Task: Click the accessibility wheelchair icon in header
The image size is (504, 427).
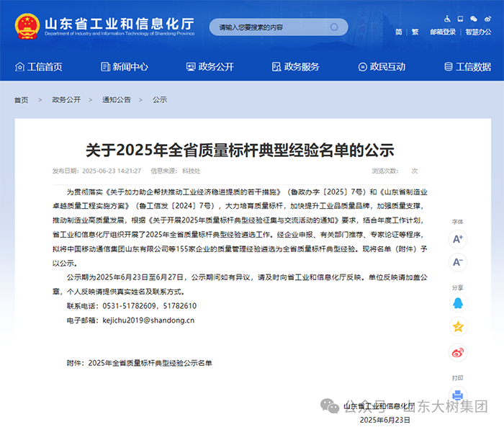Action: pyautogui.click(x=447, y=19)
